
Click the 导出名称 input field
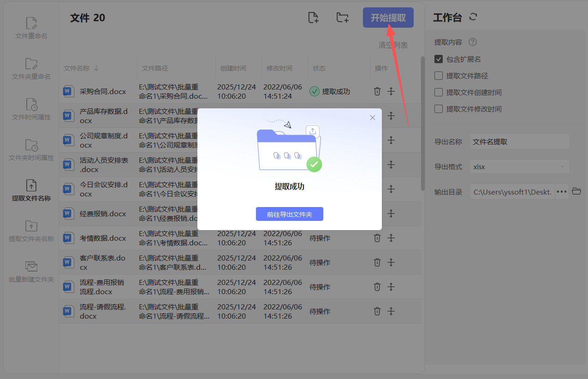click(520, 142)
